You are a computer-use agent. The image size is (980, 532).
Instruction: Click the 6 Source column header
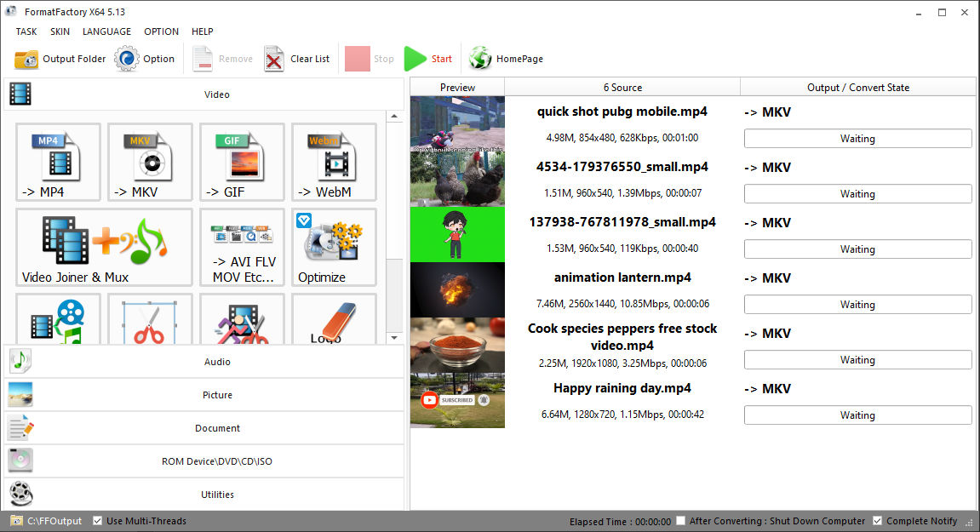[x=622, y=88]
